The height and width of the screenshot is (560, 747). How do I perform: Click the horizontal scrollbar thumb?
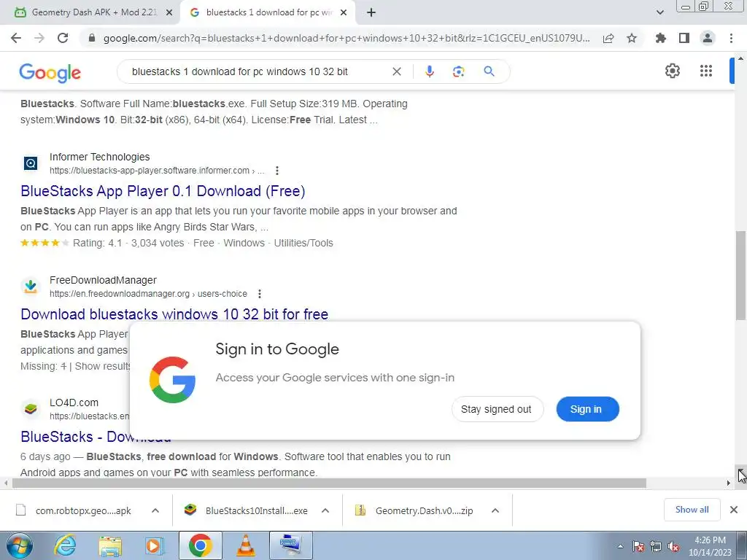[x=329, y=483]
